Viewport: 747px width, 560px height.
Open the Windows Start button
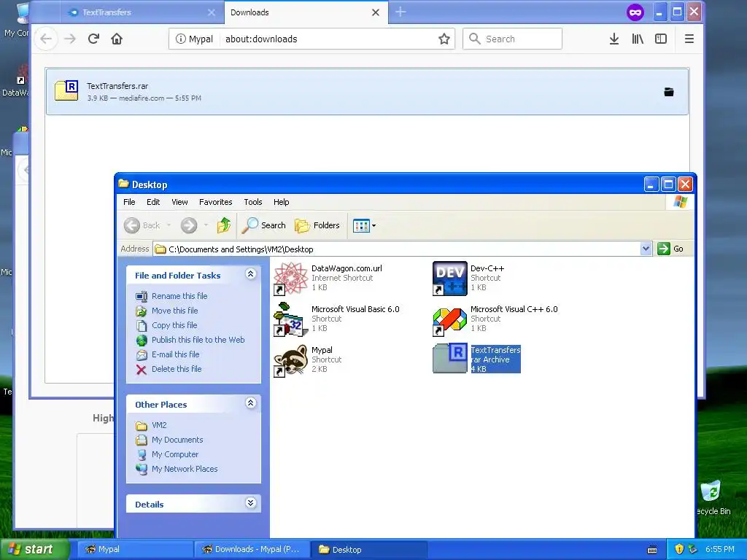point(34,549)
